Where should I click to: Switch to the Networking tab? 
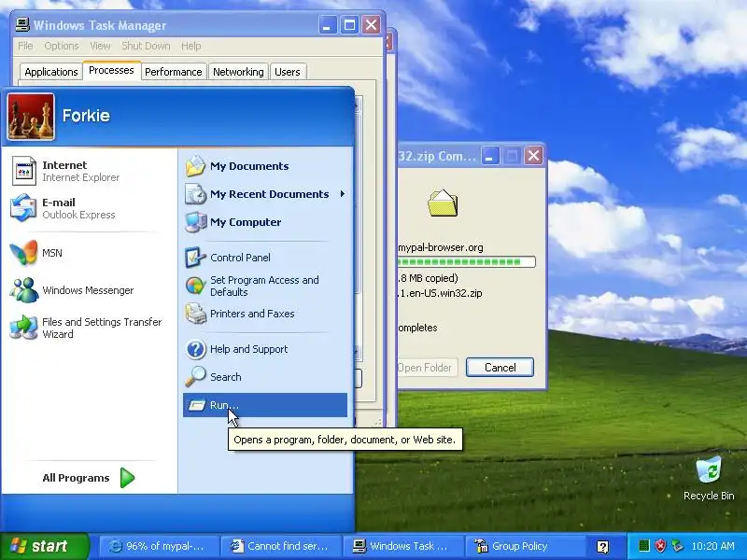click(238, 72)
